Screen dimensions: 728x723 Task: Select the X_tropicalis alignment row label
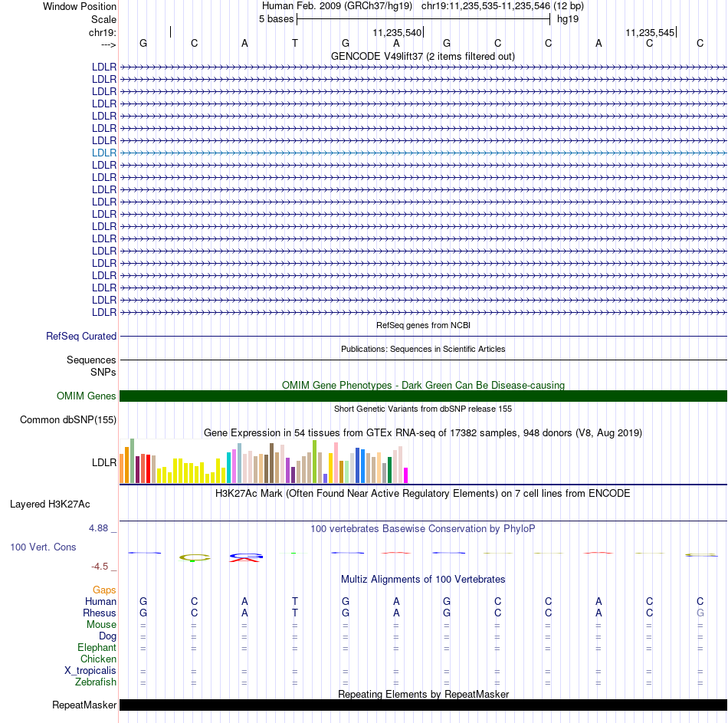click(90, 671)
